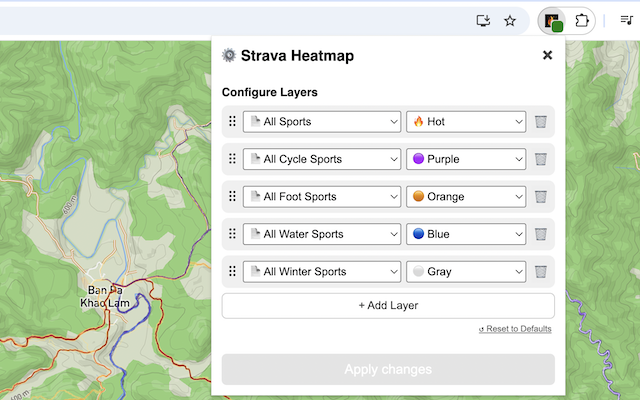
Task: Open the browser Extensions puzzle icon
Action: coord(582,21)
